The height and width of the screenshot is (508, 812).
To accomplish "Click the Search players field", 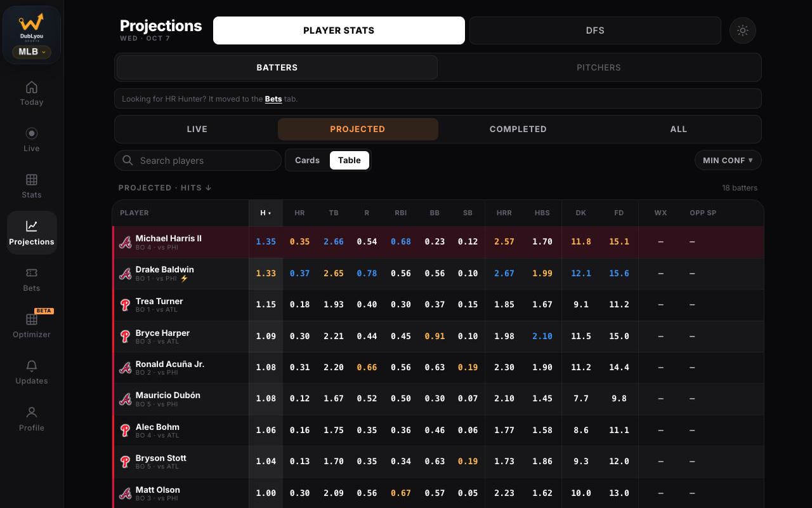I will click(x=198, y=161).
